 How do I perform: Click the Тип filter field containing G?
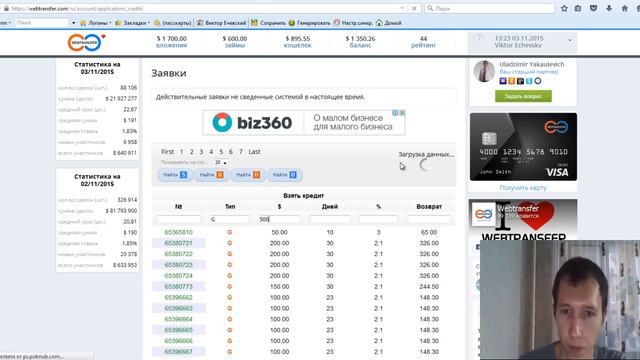(x=229, y=219)
